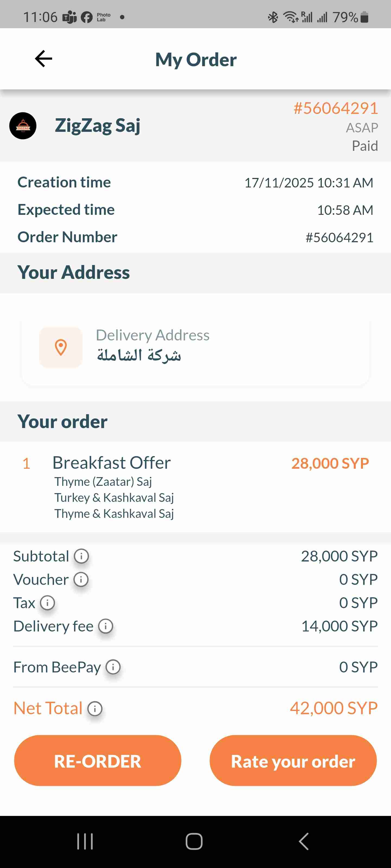
Task: Tap the back arrow in the header
Action: [x=43, y=59]
